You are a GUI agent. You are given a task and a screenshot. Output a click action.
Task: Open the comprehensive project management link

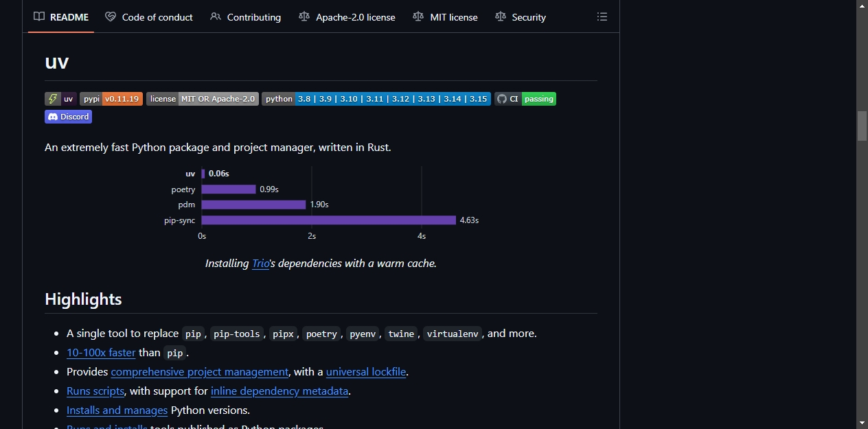pyautogui.click(x=200, y=372)
